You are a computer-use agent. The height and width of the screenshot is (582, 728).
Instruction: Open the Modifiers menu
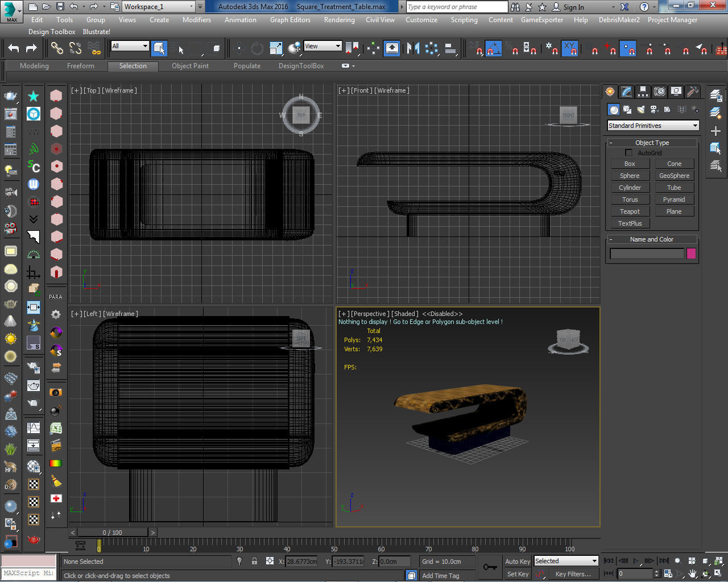click(197, 20)
